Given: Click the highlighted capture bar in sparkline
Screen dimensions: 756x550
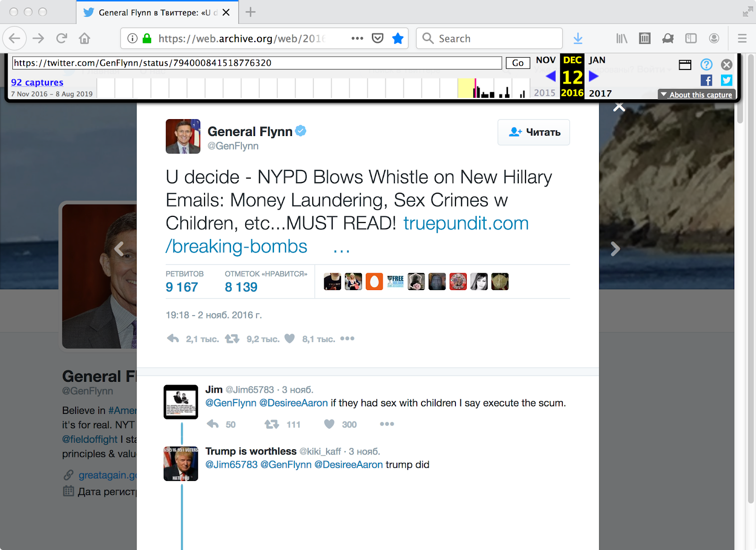Looking at the screenshot, I should pos(475,88).
